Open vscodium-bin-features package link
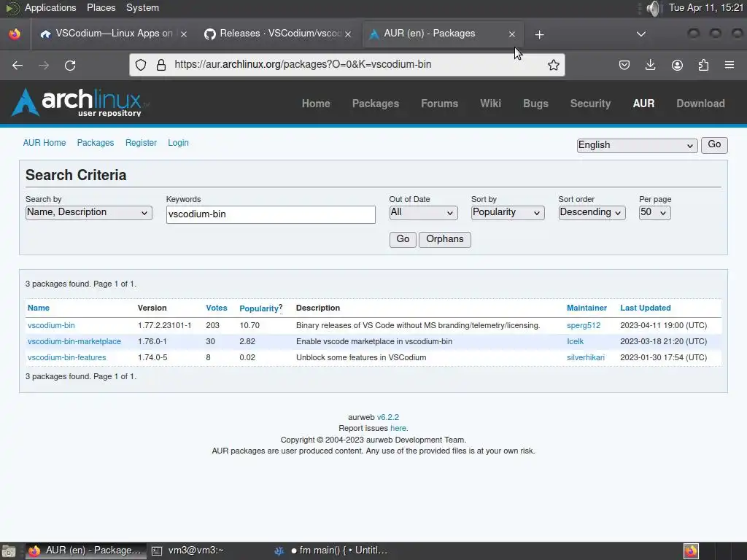 (x=66, y=357)
